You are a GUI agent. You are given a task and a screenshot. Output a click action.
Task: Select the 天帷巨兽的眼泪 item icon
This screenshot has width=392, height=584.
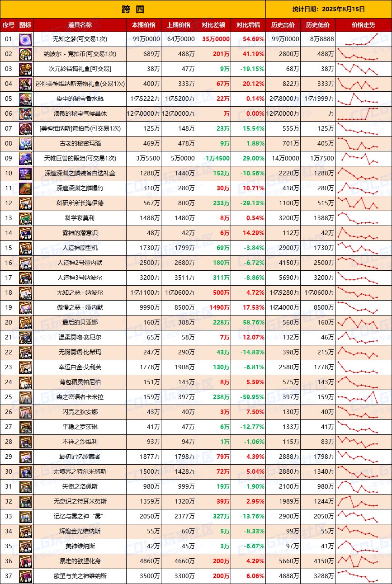point(25,159)
